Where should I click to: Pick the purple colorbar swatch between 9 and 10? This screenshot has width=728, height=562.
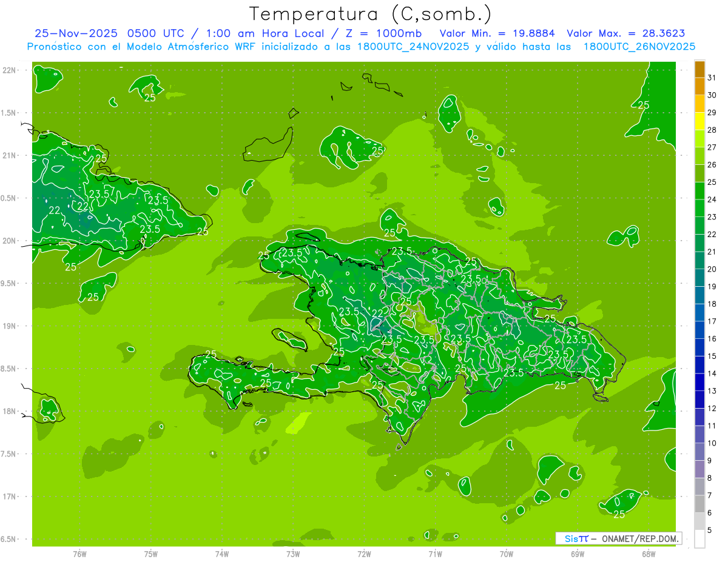(x=699, y=452)
